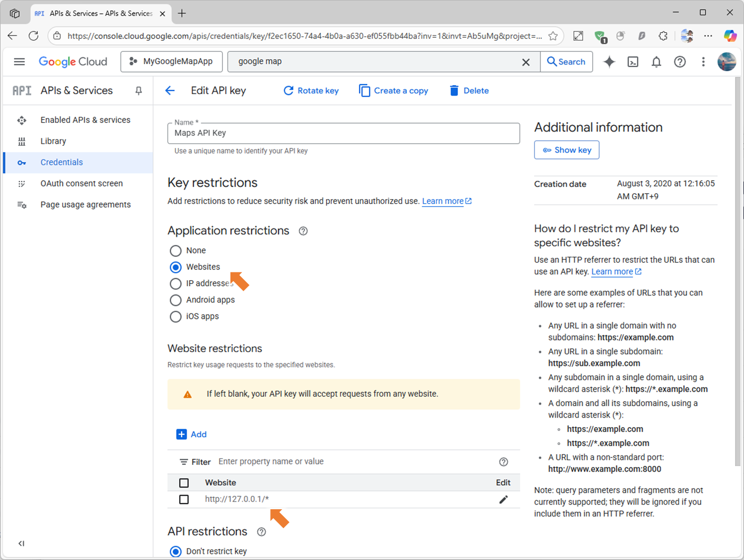Open the account profile avatar
This screenshot has width=744, height=560.
[727, 62]
